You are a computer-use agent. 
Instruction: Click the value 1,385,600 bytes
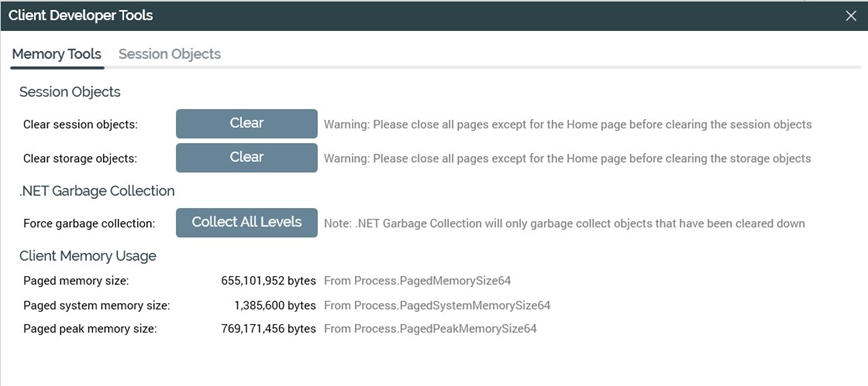[275, 305]
